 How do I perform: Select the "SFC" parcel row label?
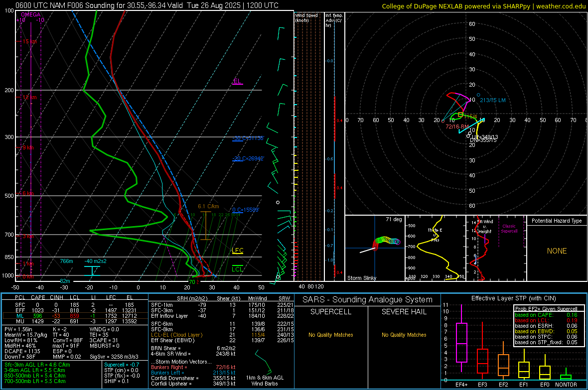tap(20, 305)
